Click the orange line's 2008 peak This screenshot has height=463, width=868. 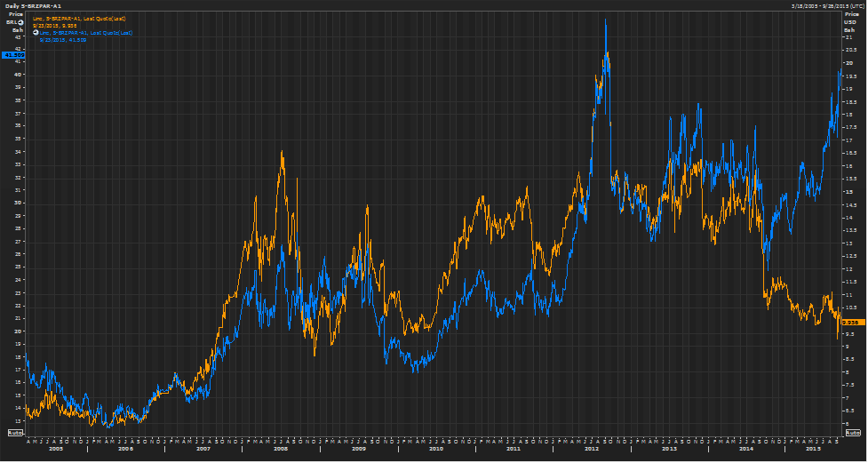[x=282, y=153]
